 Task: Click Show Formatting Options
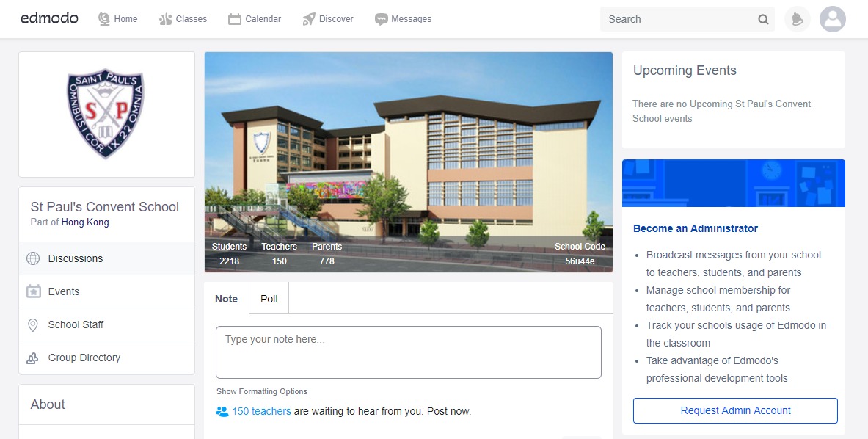pyautogui.click(x=262, y=391)
